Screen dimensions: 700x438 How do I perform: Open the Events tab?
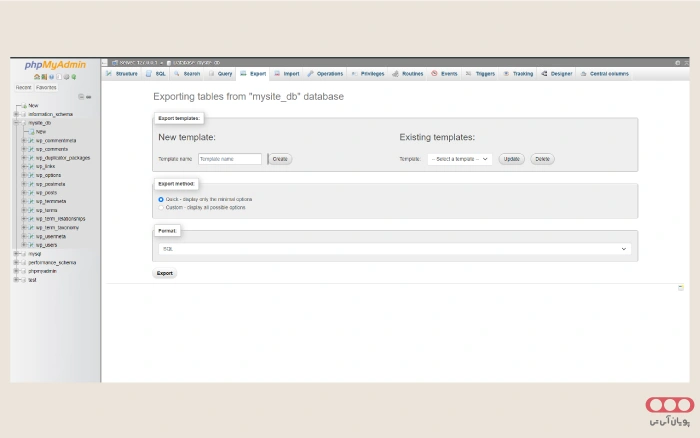[x=444, y=74]
